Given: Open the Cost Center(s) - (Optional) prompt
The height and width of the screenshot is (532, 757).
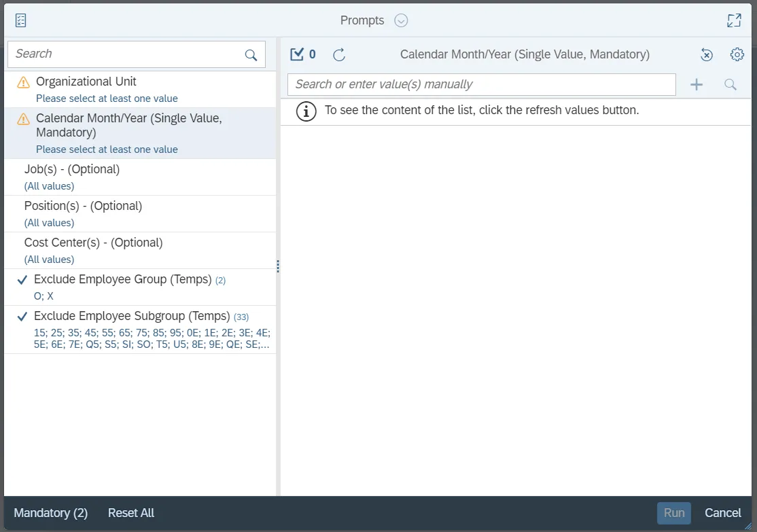Looking at the screenshot, I should pyautogui.click(x=93, y=243).
